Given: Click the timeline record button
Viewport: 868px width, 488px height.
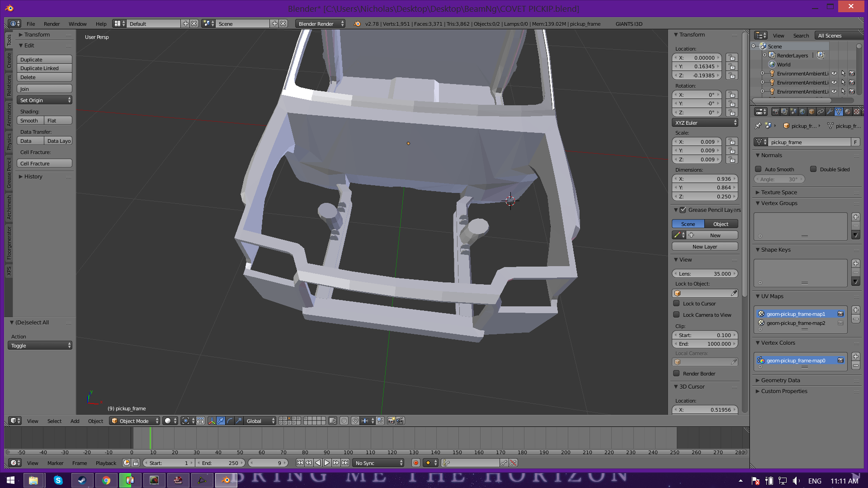Looking at the screenshot, I should [415, 463].
